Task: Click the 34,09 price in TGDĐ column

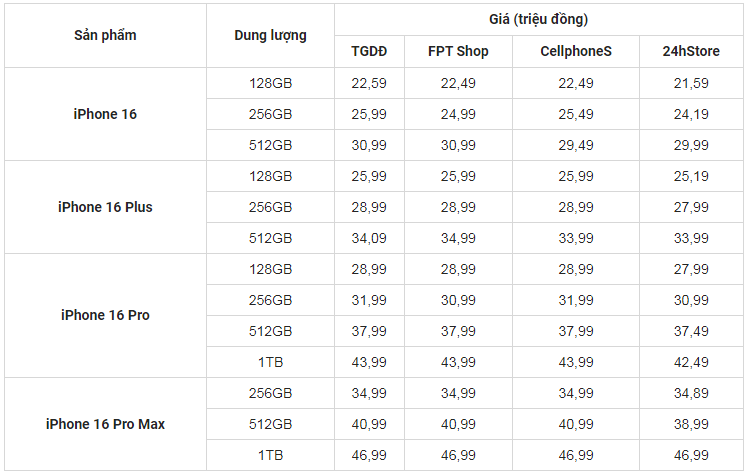Action: pos(369,238)
